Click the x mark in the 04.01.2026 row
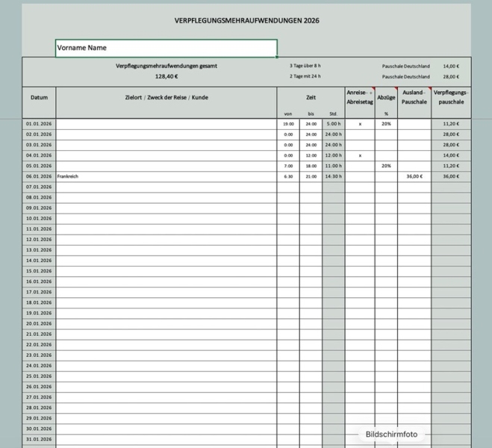The width and height of the screenshot is (492, 448). (x=360, y=155)
